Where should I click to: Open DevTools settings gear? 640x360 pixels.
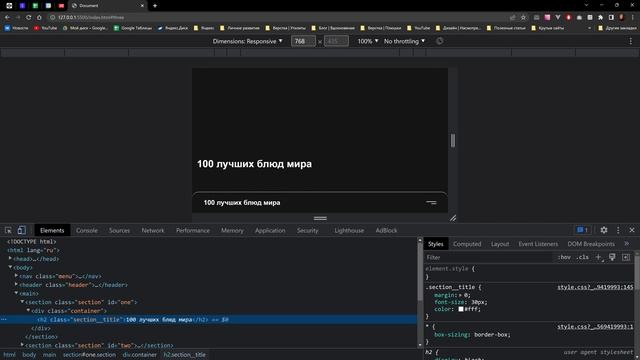click(604, 230)
